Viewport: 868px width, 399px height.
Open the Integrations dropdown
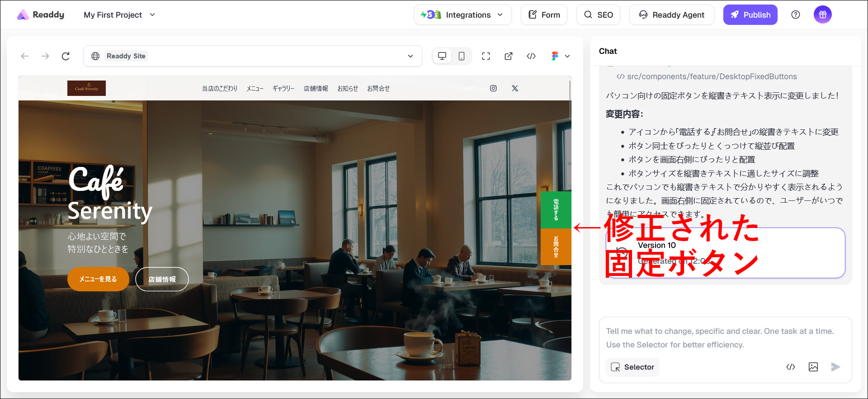[462, 15]
